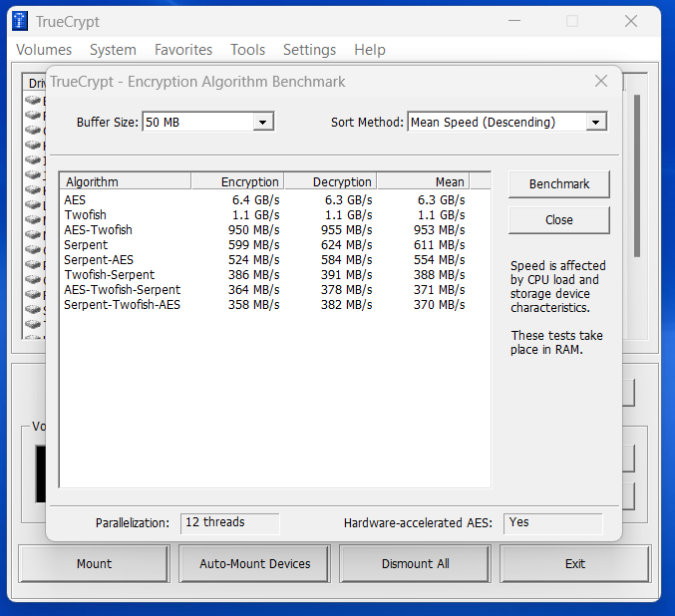
Task: Click the TrueCrypt app icon in title bar
Action: (x=20, y=21)
